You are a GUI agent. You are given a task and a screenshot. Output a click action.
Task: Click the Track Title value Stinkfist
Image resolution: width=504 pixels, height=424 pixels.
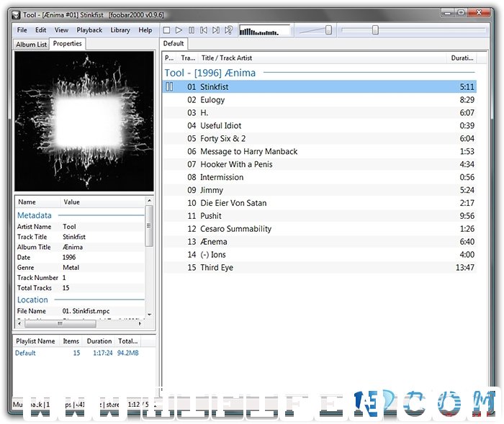click(x=74, y=237)
